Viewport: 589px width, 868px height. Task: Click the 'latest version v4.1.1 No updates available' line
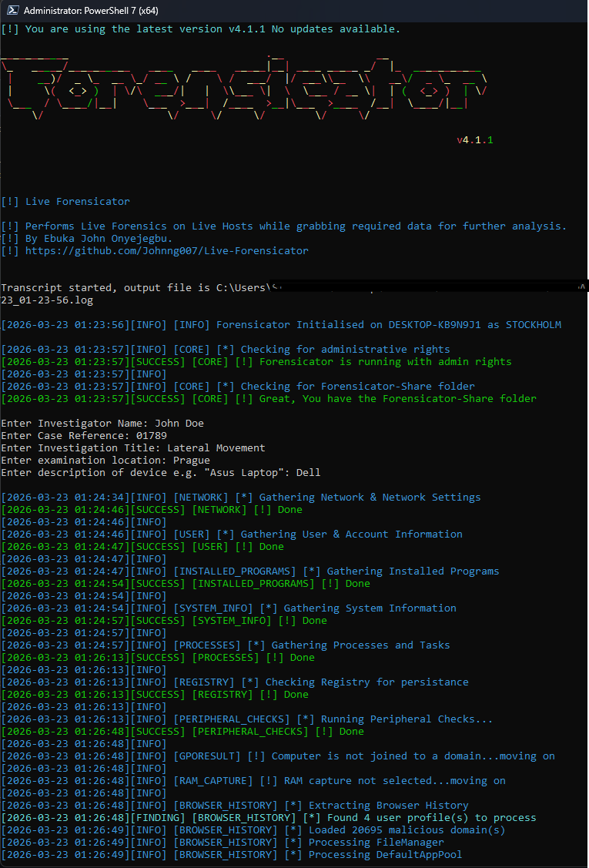pos(200,28)
